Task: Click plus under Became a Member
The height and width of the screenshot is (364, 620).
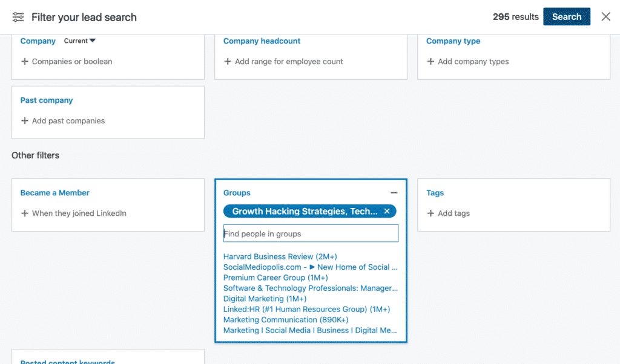Action: pos(24,213)
